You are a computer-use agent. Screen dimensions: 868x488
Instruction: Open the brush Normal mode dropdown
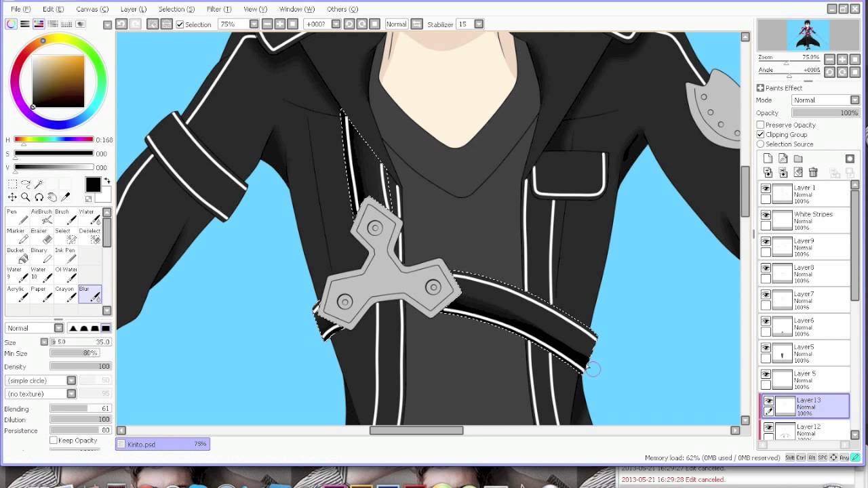[58, 328]
